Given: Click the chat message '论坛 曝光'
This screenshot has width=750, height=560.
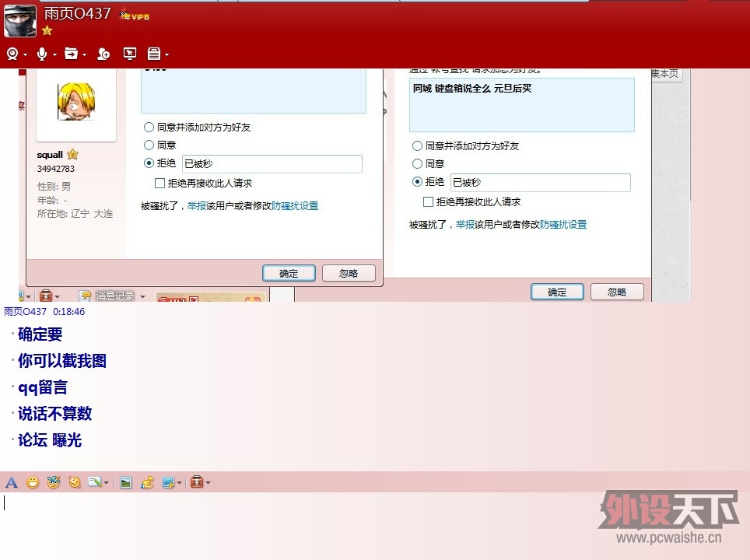Looking at the screenshot, I should coord(50,439).
